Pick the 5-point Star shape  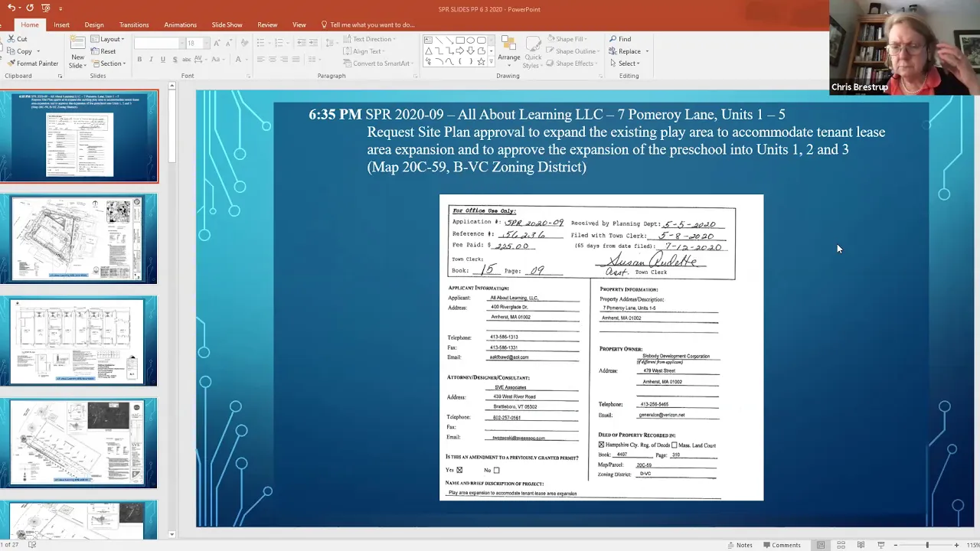pyautogui.click(x=481, y=62)
